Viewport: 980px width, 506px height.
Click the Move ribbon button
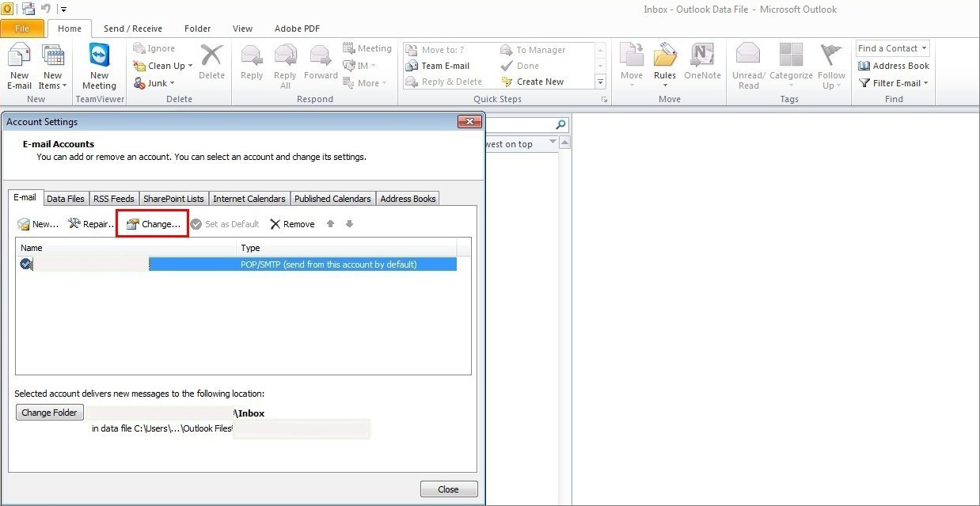click(x=632, y=66)
